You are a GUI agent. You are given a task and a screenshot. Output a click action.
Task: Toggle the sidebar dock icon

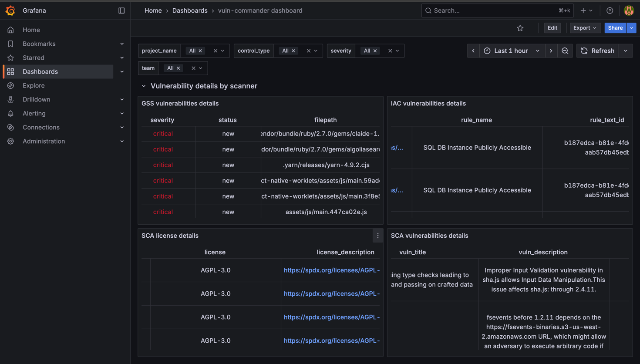[121, 10]
